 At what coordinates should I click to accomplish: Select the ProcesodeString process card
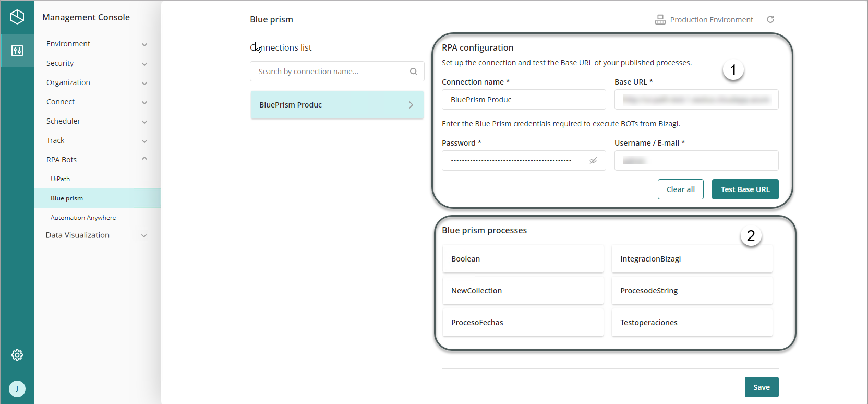pos(692,291)
